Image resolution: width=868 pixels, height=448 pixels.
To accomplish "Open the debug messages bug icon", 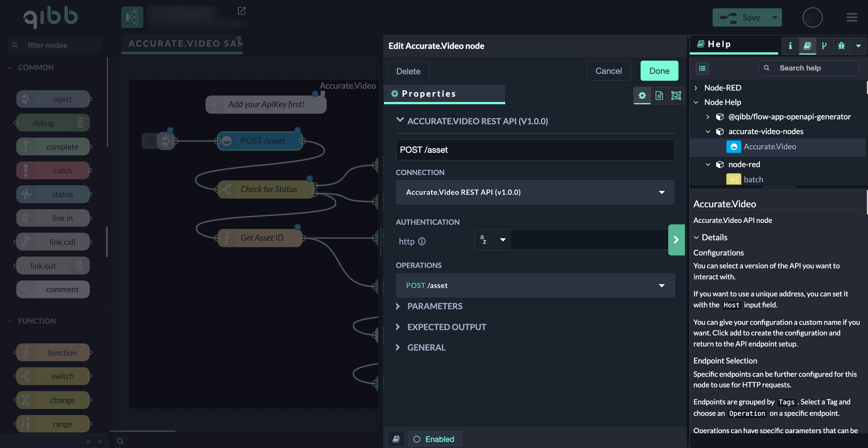I will (841, 46).
